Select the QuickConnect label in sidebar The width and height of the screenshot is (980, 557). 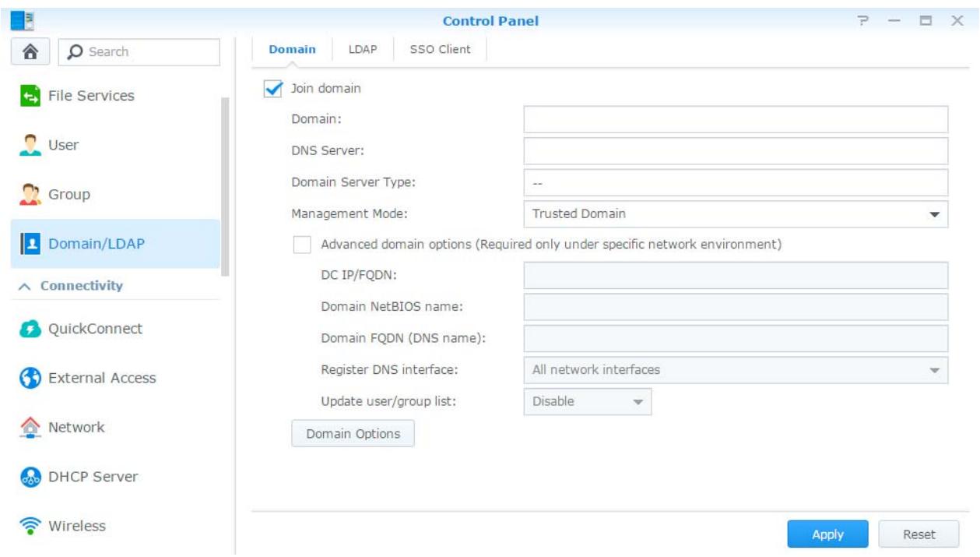coord(96,329)
